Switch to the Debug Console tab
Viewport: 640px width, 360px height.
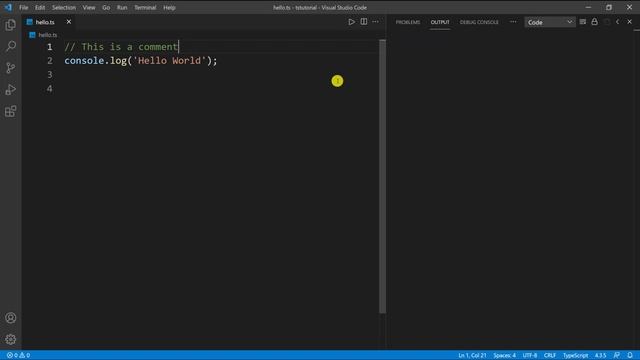[x=479, y=22]
